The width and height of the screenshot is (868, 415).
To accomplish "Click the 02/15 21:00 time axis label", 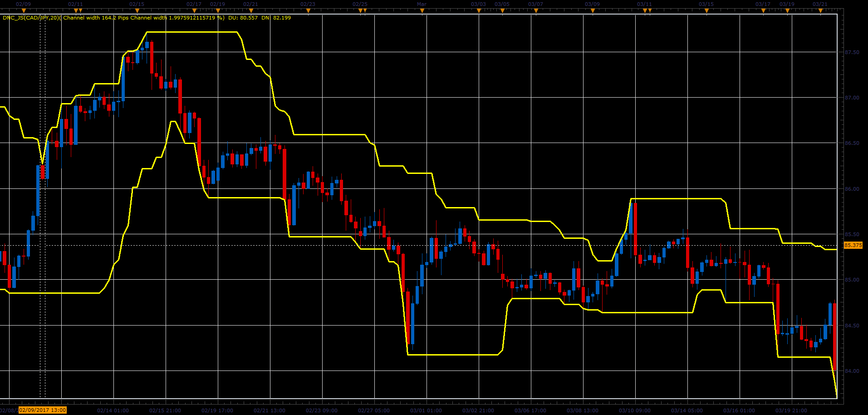I will [165, 410].
